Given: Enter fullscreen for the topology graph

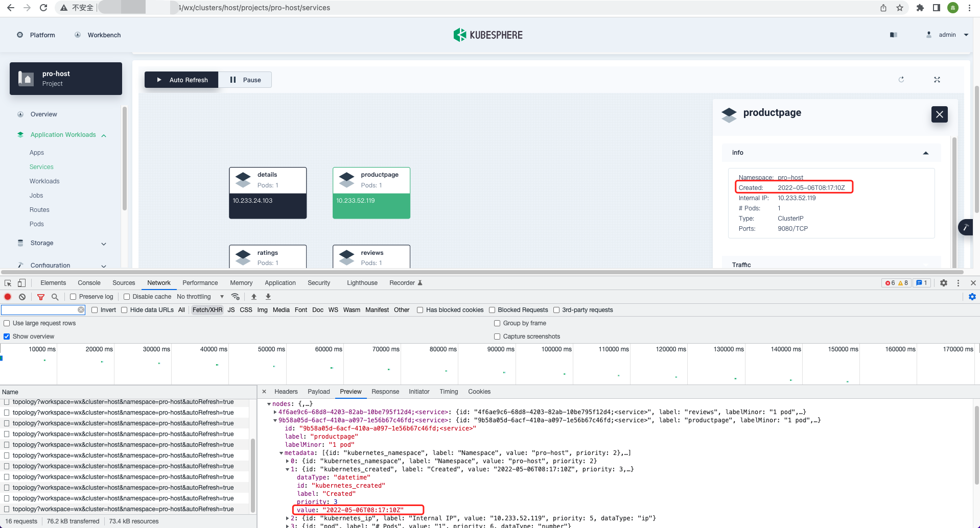Looking at the screenshot, I should (937, 80).
